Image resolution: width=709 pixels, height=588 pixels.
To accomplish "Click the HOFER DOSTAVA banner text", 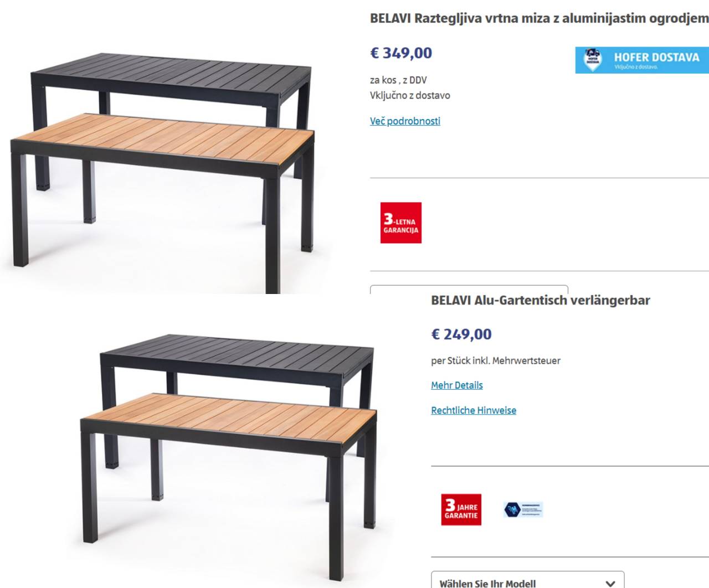I will [656, 57].
